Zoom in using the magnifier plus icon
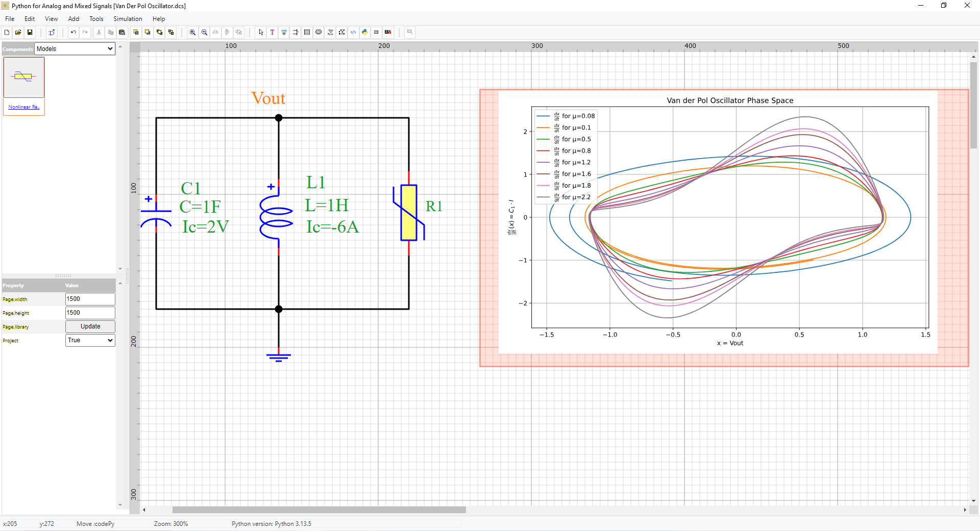The height and width of the screenshot is (531, 980). pyautogui.click(x=192, y=32)
